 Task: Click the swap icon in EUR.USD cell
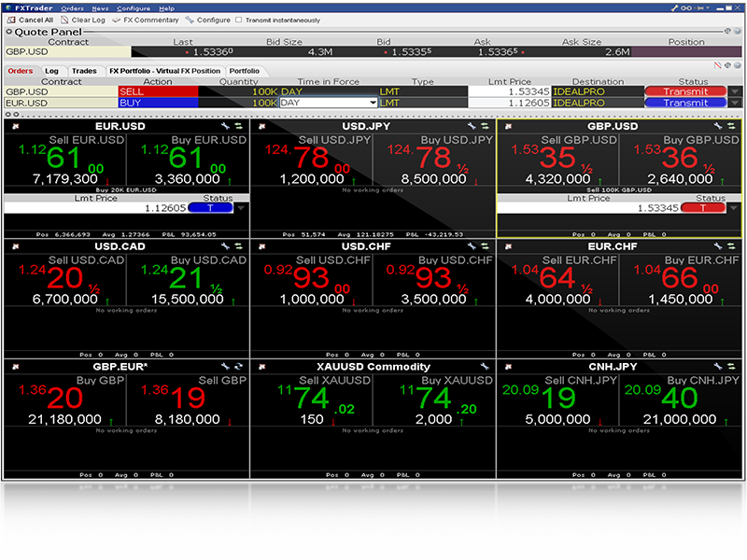pos(238,126)
